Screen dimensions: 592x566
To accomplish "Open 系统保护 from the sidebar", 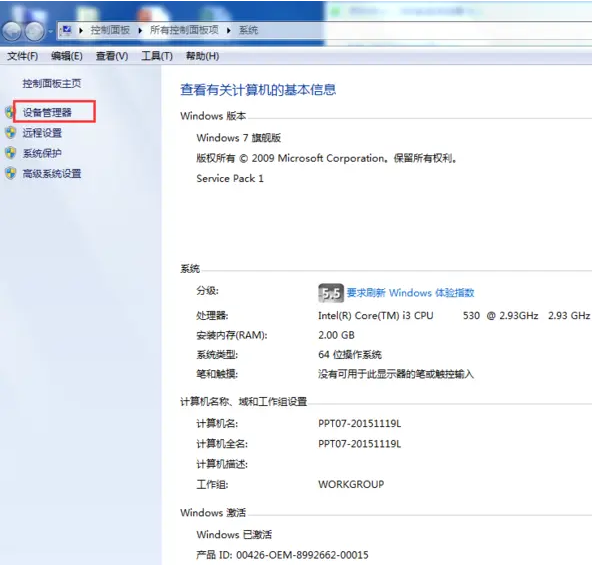I will (x=42, y=153).
